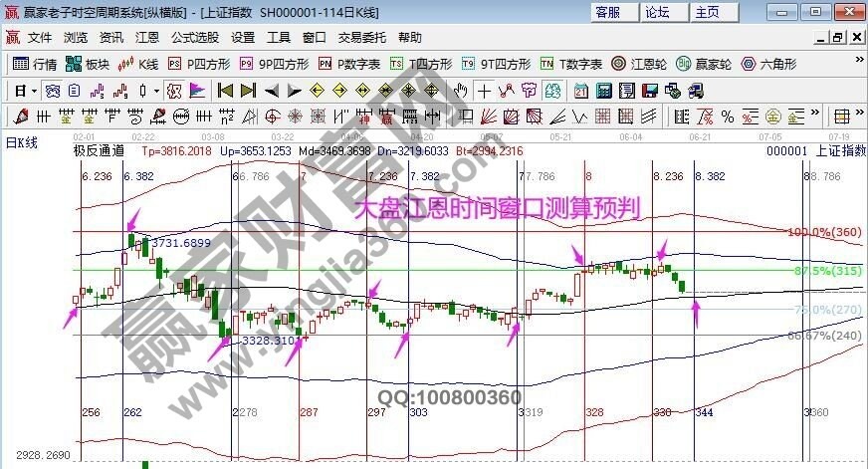Open the 行情 market quotes view

tap(35, 64)
